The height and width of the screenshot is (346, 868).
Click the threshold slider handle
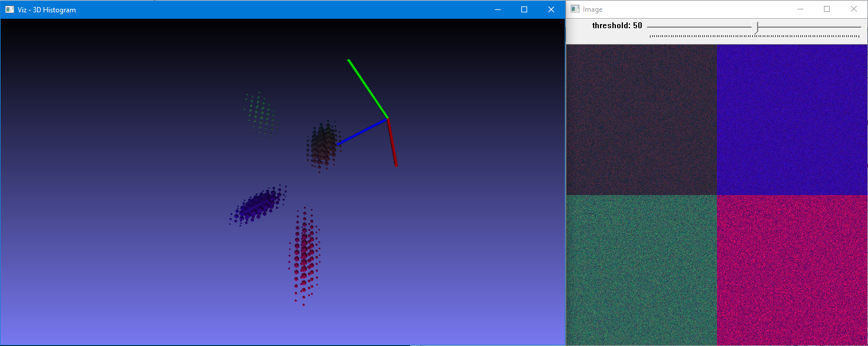point(756,27)
